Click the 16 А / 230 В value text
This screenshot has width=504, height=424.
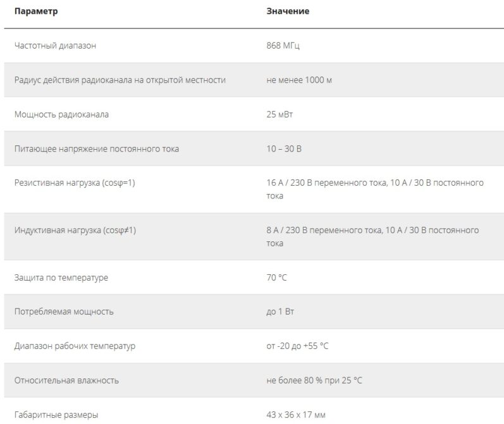pyautogui.click(x=375, y=189)
